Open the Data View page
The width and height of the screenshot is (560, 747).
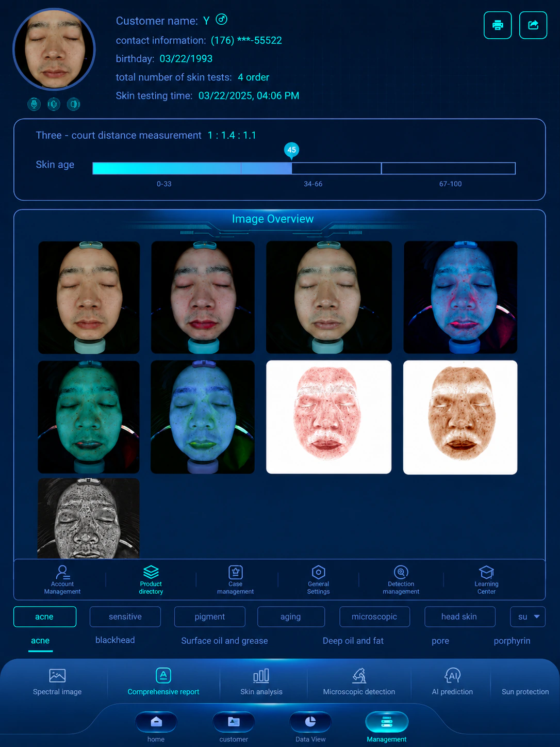click(x=310, y=727)
